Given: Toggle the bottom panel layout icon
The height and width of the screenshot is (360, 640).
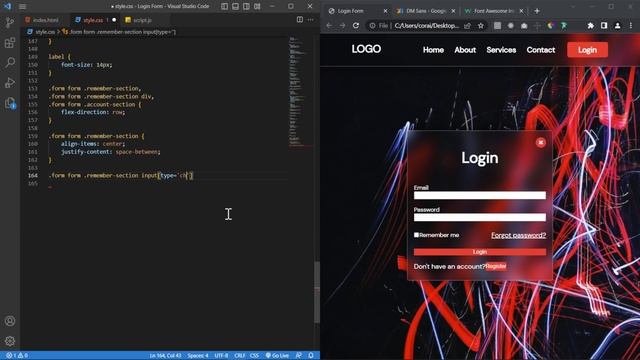Looking at the screenshot, I should (236, 6).
